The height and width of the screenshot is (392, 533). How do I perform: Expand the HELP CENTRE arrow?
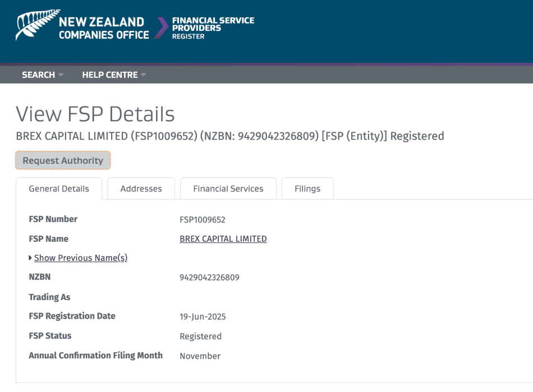tap(144, 75)
